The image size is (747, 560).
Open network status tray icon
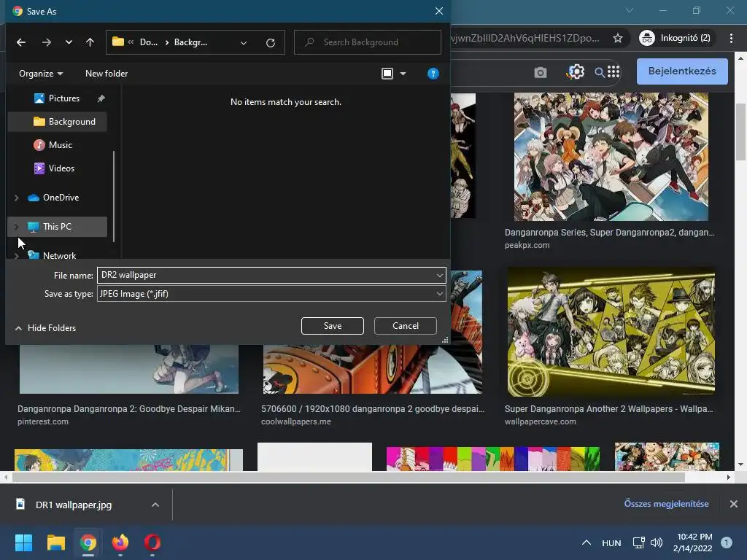[x=638, y=542]
